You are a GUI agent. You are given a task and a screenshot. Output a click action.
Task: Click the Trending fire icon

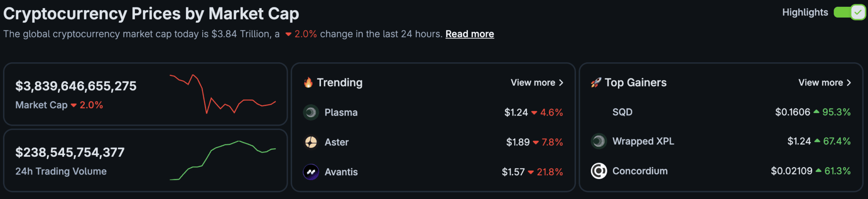pos(308,83)
